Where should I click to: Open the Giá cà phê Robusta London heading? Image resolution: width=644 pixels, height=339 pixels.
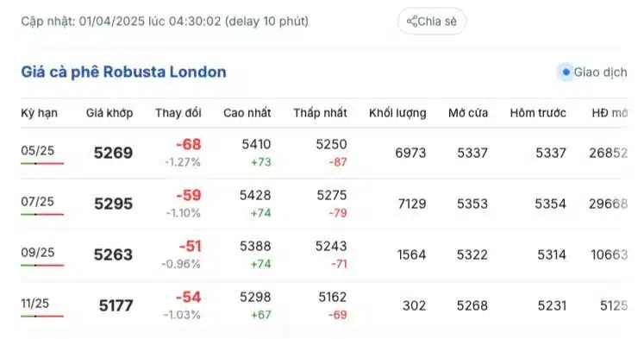tap(123, 72)
